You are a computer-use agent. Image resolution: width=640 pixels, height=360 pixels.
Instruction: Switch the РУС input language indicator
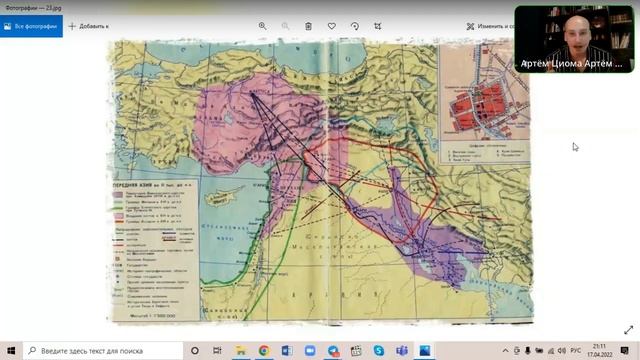coord(576,351)
